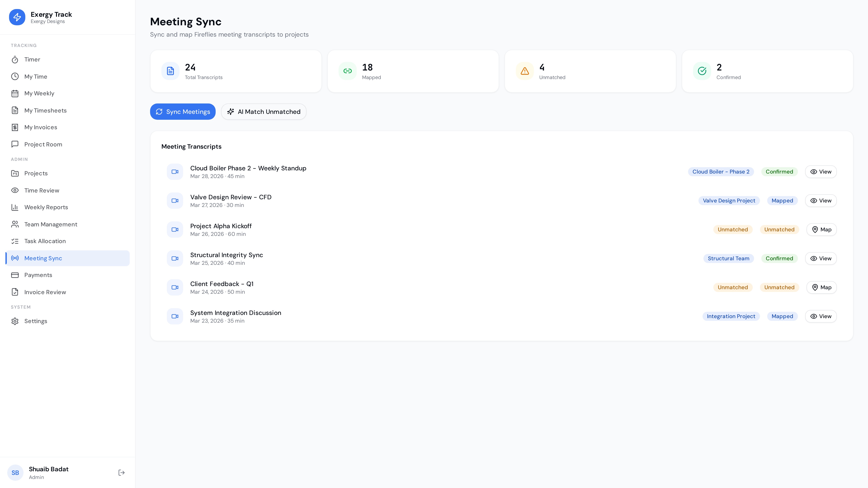Screen dimensions: 868x488
Task: Click the SB user avatar
Action: coord(15,472)
